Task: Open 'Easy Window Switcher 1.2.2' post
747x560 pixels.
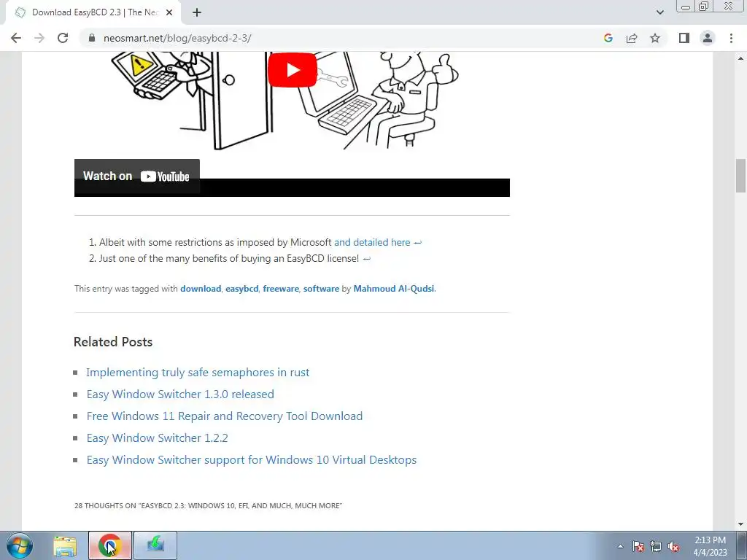Action: tap(158, 438)
